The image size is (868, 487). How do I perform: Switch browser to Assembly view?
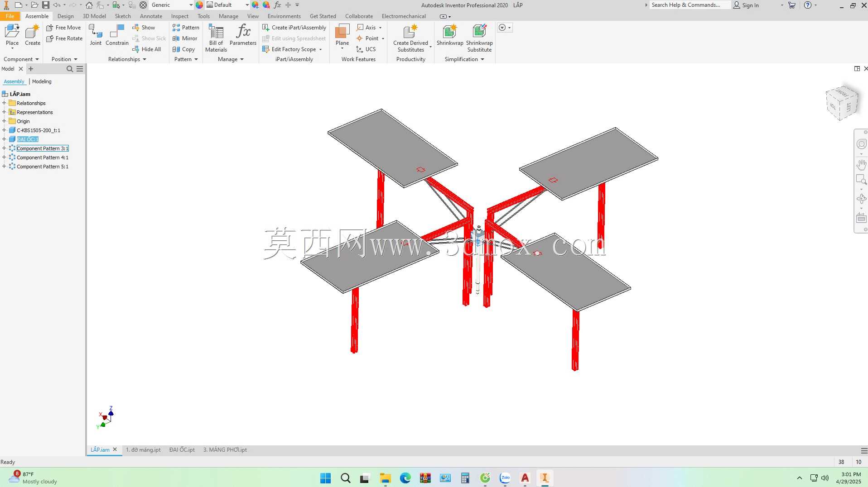click(14, 81)
